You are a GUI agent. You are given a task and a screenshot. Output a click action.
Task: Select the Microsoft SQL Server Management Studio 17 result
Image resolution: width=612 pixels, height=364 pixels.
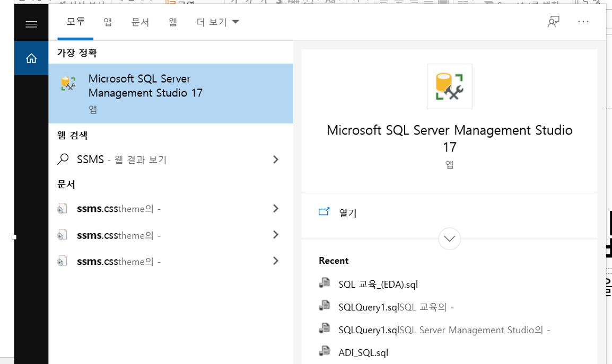171,94
